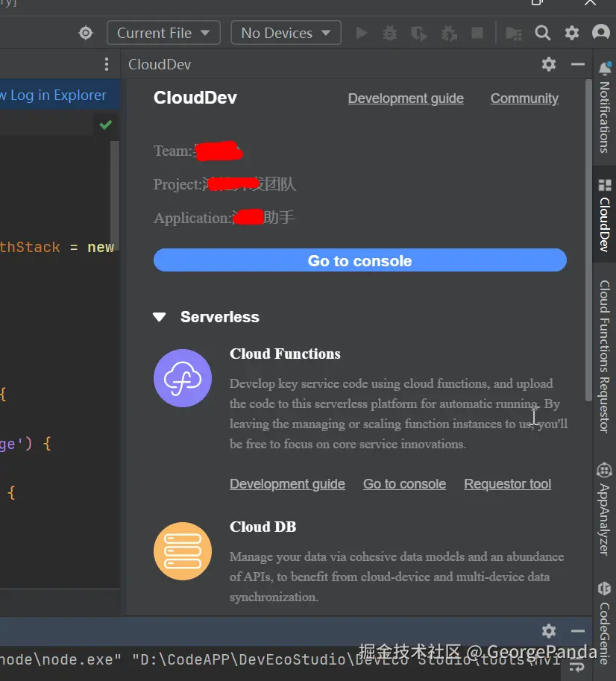Viewport: 616px width, 681px height.
Task: Open the project structure folder icon
Action: tap(514, 33)
